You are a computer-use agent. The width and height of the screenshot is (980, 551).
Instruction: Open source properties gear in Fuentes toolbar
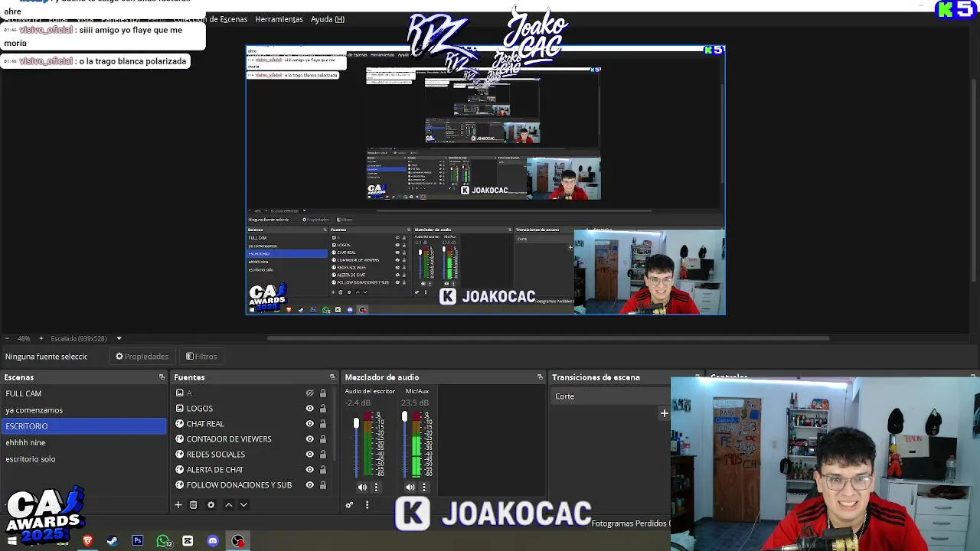(x=211, y=505)
